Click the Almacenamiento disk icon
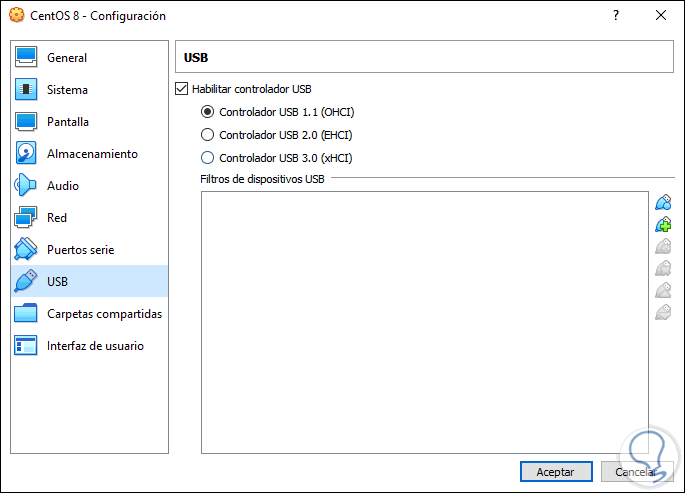This screenshot has width=685, height=493. click(27, 154)
